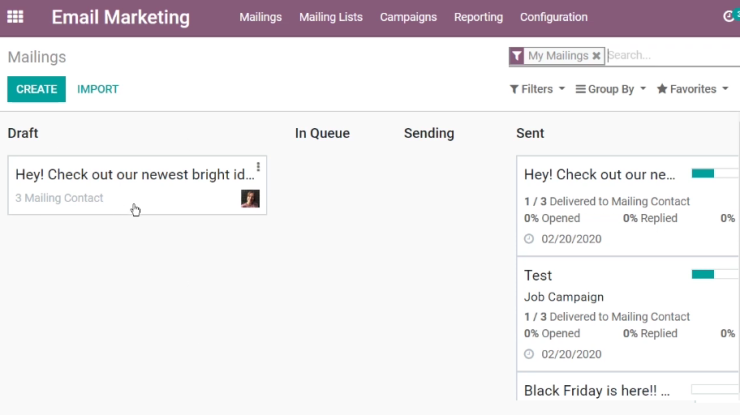The height and width of the screenshot is (415, 740).
Task: Open the Campaigns menu
Action: point(408,17)
